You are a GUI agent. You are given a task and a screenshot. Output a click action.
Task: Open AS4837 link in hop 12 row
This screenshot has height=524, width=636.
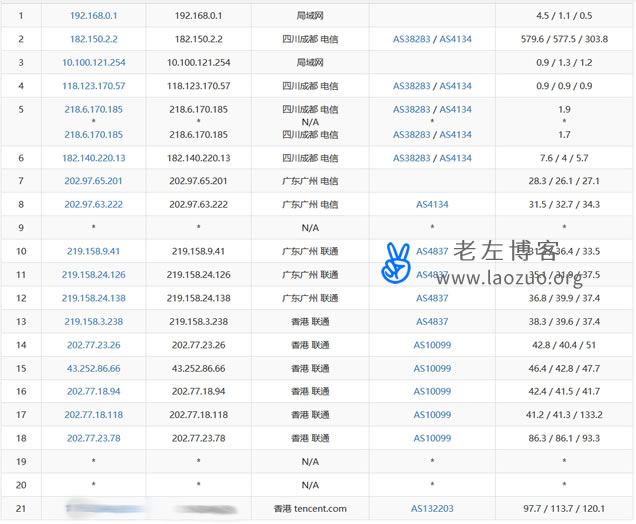(x=432, y=299)
